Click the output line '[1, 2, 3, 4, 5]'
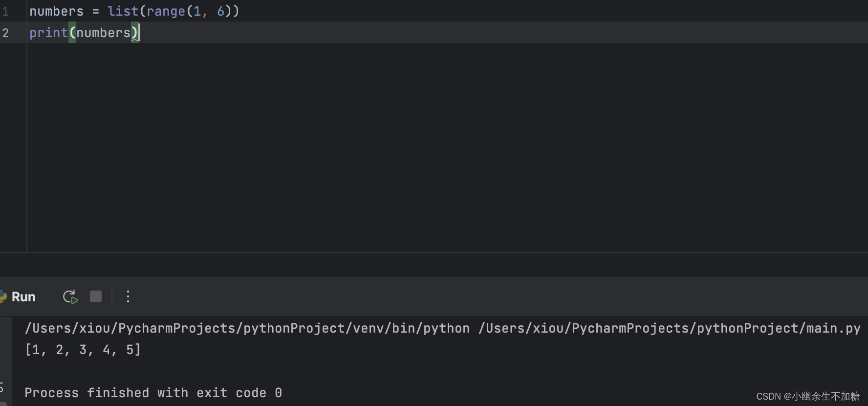 click(x=83, y=350)
